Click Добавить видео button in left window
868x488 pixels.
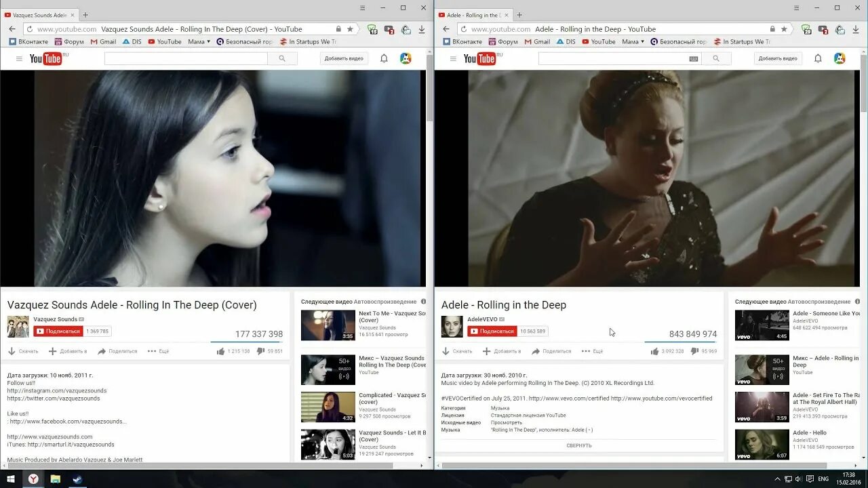[x=344, y=59]
